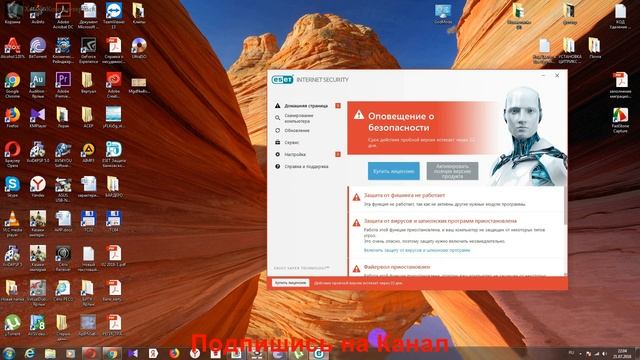
Task: Launch Opera browser desktop shortcut
Action: coord(12,154)
